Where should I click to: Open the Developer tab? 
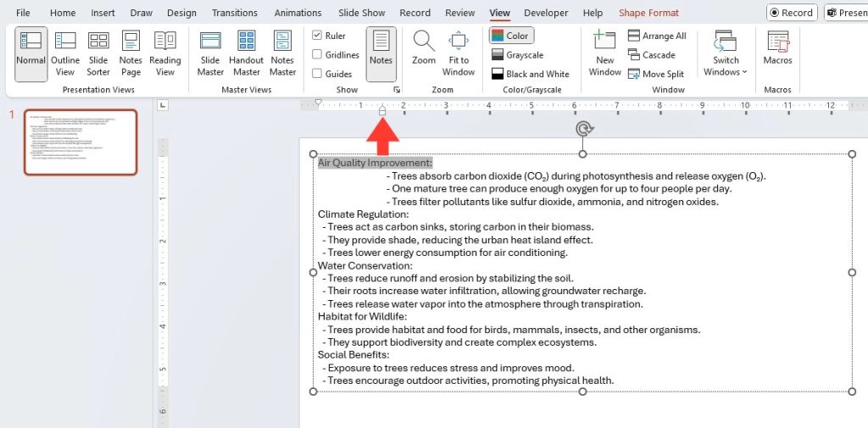point(546,13)
